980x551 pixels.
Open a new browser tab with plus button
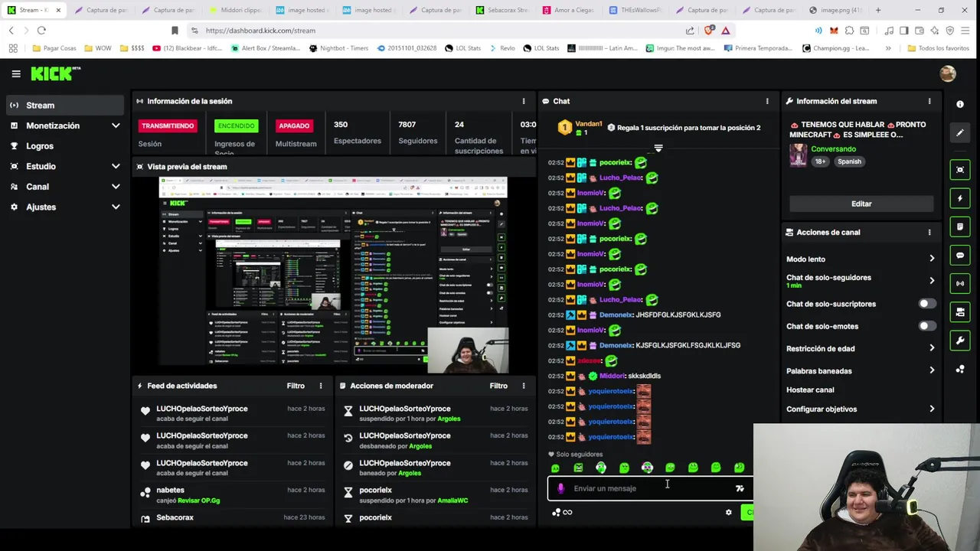[878, 10]
